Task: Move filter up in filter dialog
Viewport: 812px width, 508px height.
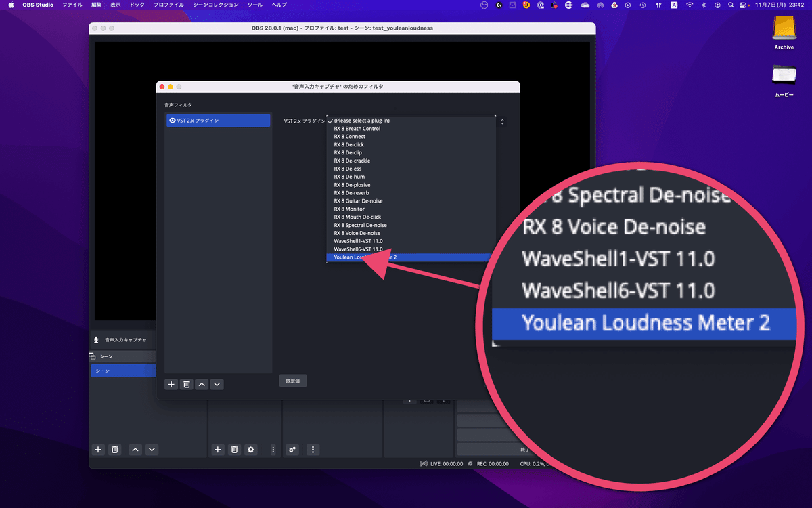Action: pyautogui.click(x=202, y=384)
